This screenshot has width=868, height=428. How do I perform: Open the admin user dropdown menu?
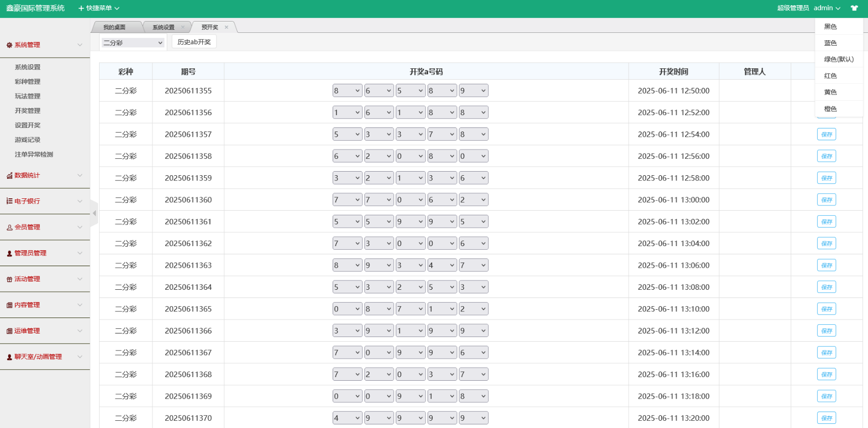(x=826, y=8)
